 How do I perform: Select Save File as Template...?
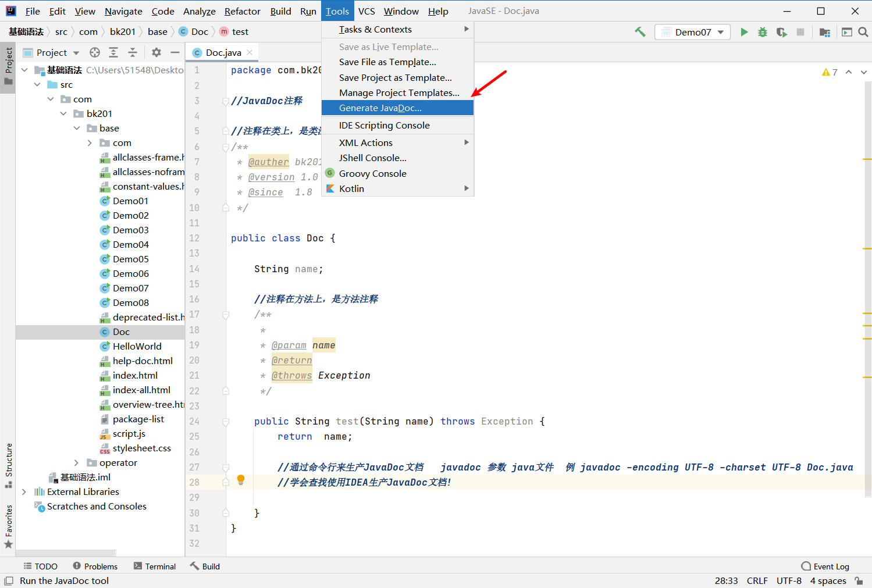coord(398,62)
